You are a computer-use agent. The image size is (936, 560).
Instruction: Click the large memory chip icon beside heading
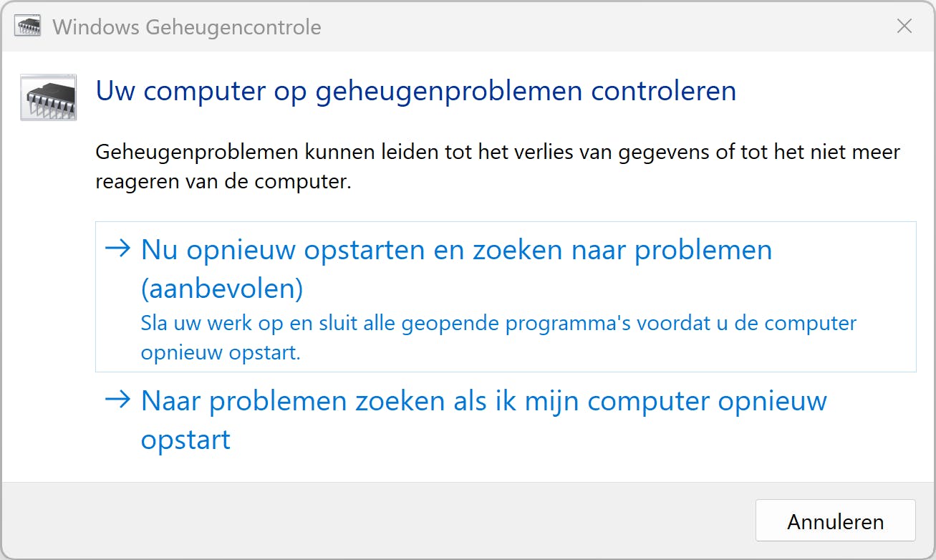point(48,97)
